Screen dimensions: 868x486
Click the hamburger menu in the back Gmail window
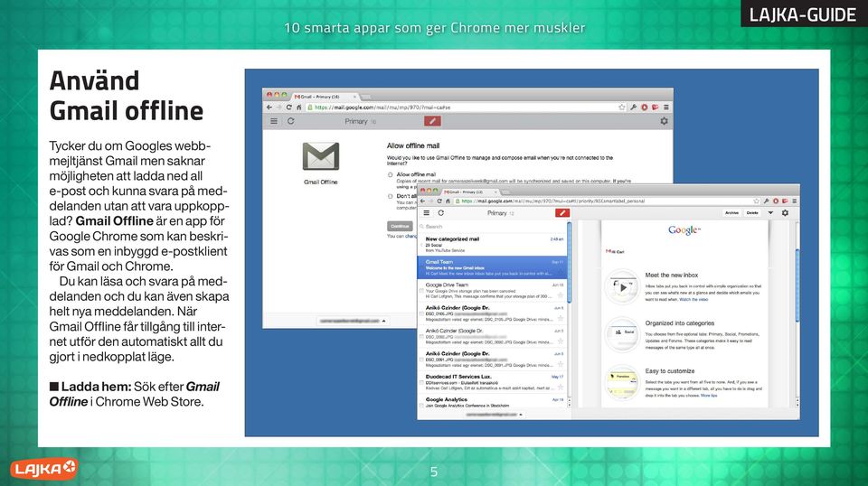click(273, 121)
